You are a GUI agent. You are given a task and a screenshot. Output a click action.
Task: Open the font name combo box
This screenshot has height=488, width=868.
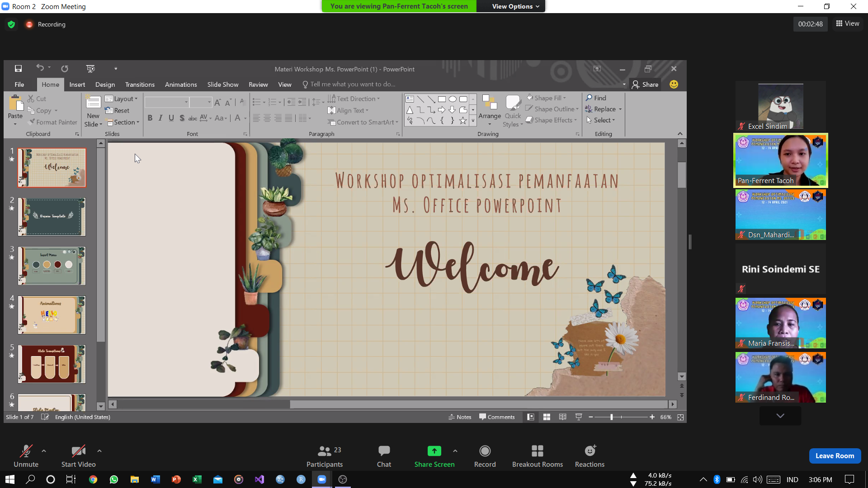coord(166,102)
